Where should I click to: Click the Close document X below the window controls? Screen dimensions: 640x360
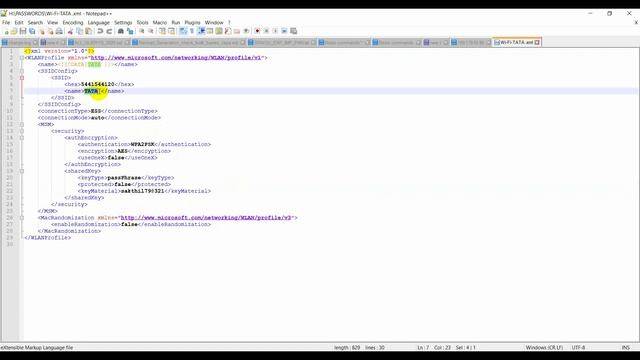pyautogui.click(x=636, y=22)
